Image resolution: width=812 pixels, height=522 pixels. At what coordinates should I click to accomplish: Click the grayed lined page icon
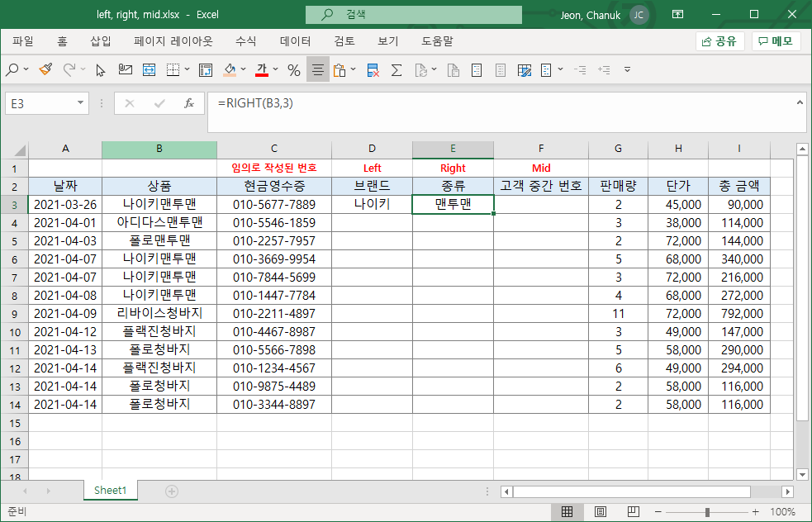pyautogui.click(x=501, y=70)
